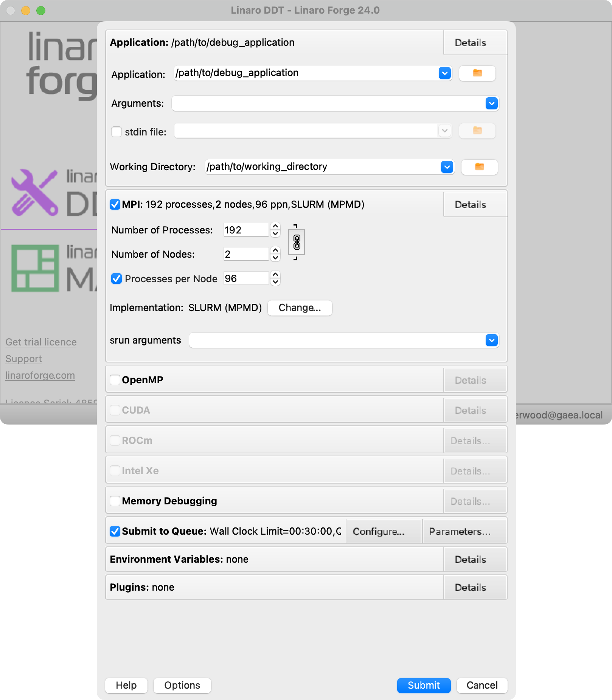Decrease Processes per Node with down arrow
This screenshot has width=612, height=700.
(275, 282)
